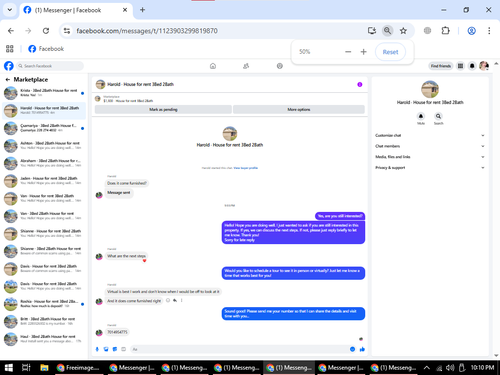Viewport: 500px width, 375px height.
Task: React to 'And it does come furnished right'
Action: tap(168, 300)
